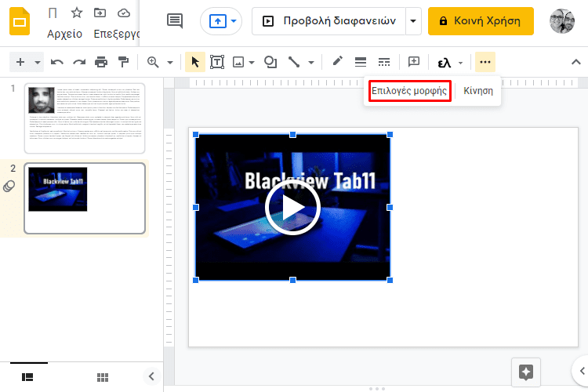Click the linked object icon on slide 2
The image size is (588, 392).
coord(9,187)
